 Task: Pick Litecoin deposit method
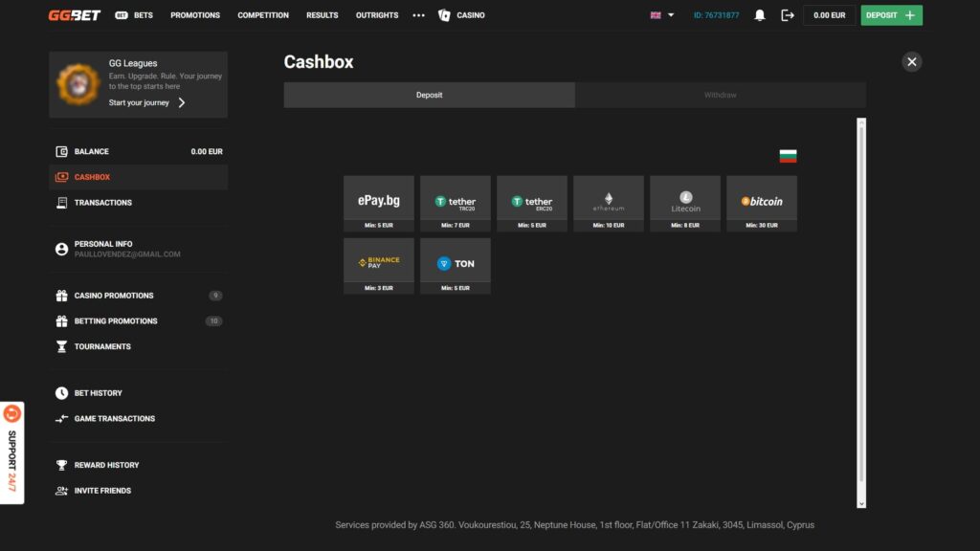684,202
